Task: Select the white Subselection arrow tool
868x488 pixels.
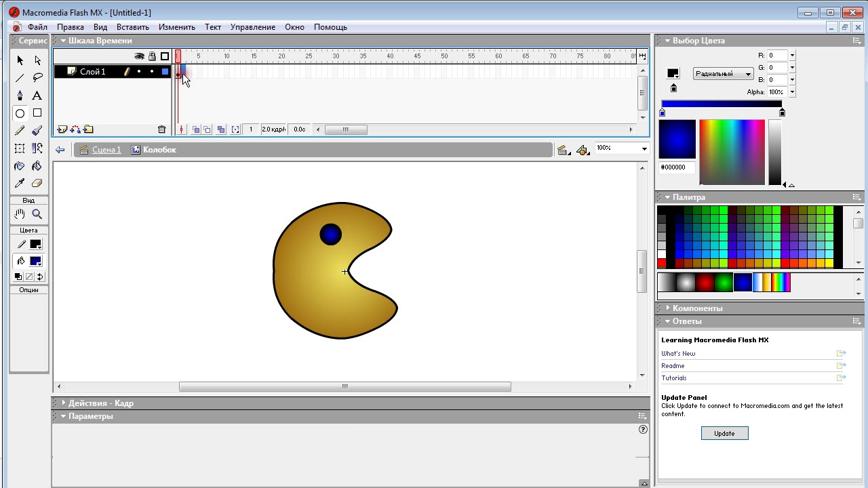Action: (x=37, y=60)
